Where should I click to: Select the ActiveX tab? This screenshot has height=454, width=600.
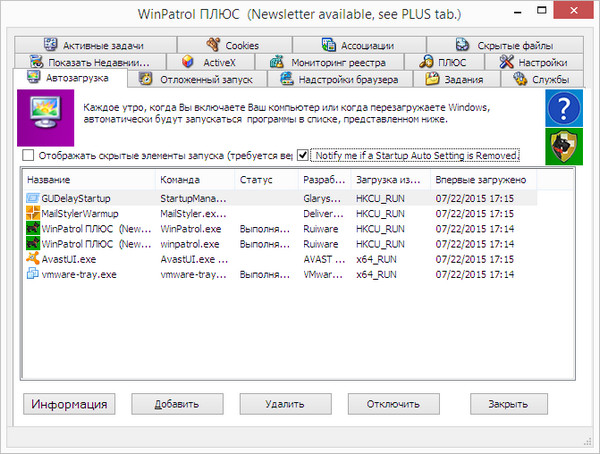[x=211, y=62]
